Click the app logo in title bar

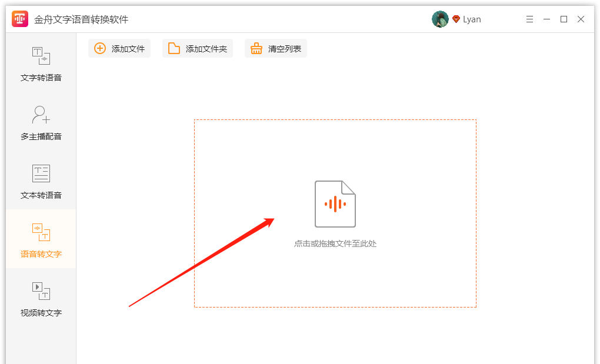pyautogui.click(x=21, y=18)
